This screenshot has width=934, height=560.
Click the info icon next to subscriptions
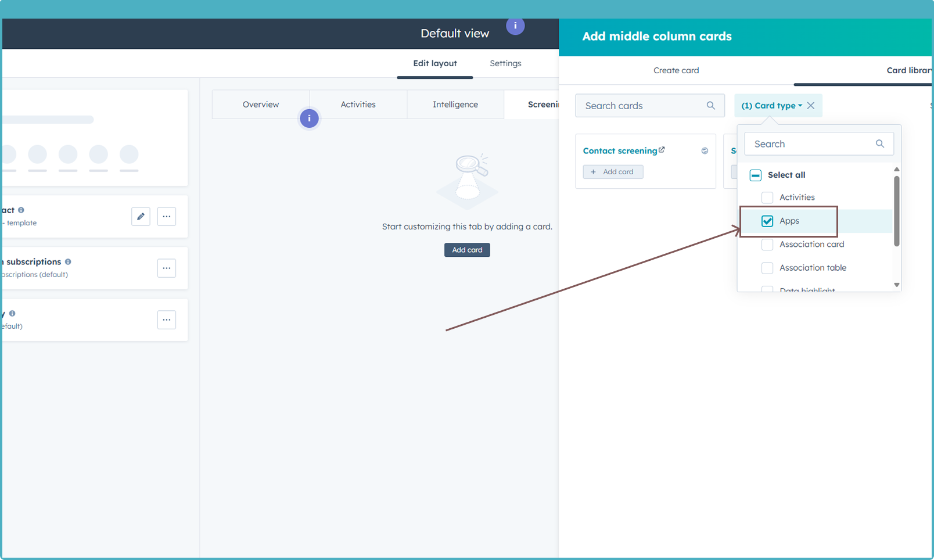point(68,262)
